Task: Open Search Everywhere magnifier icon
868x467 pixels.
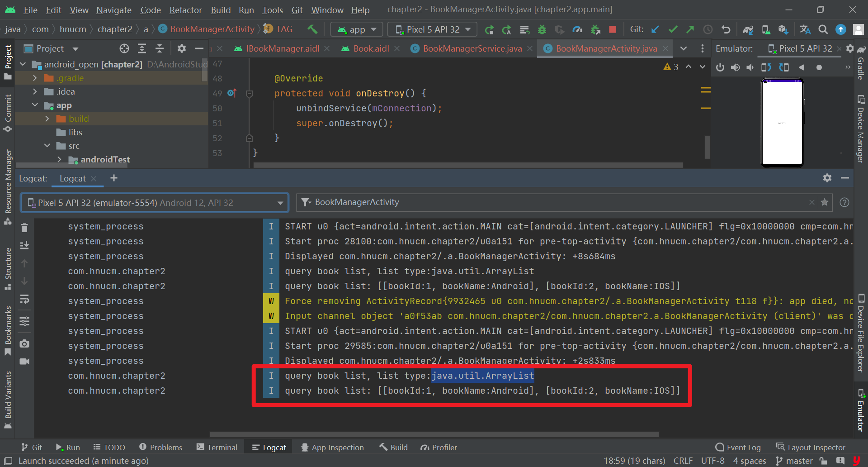Action: tap(823, 29)
